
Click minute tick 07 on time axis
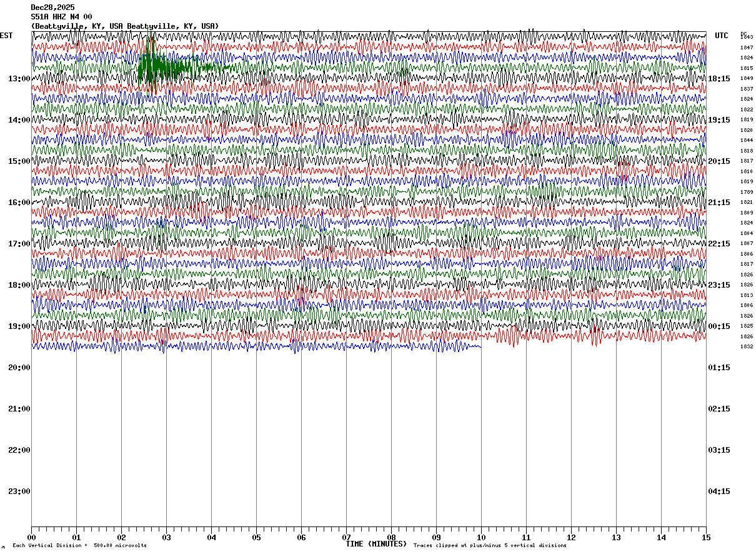point(346,537)
